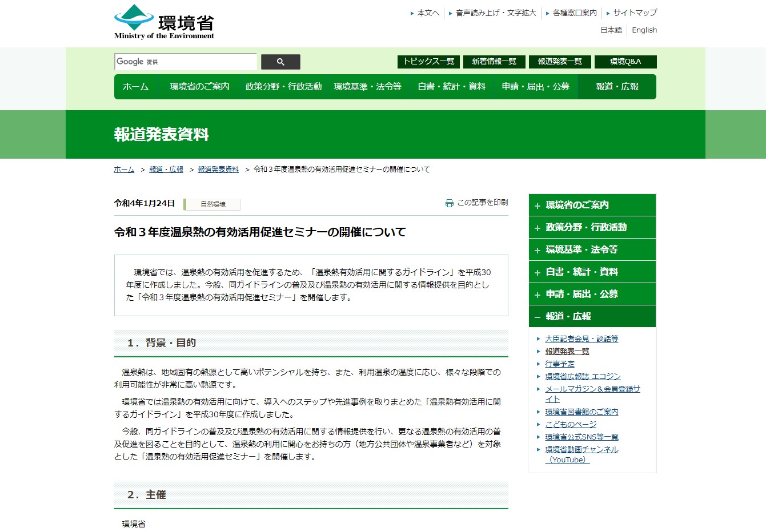Open 大臣記者会見・談話等 sidebar link
The image size is (766, 532).
pos(581,338)
